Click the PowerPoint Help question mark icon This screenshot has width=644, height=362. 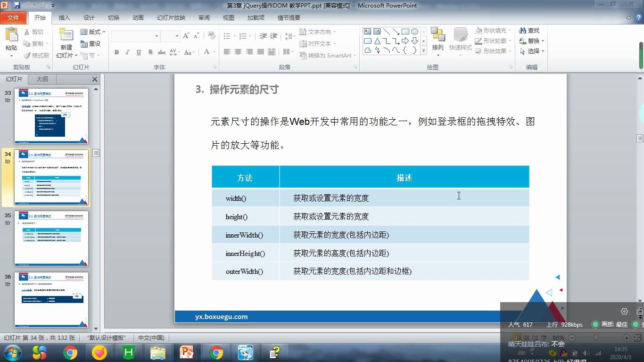[639, 17]
